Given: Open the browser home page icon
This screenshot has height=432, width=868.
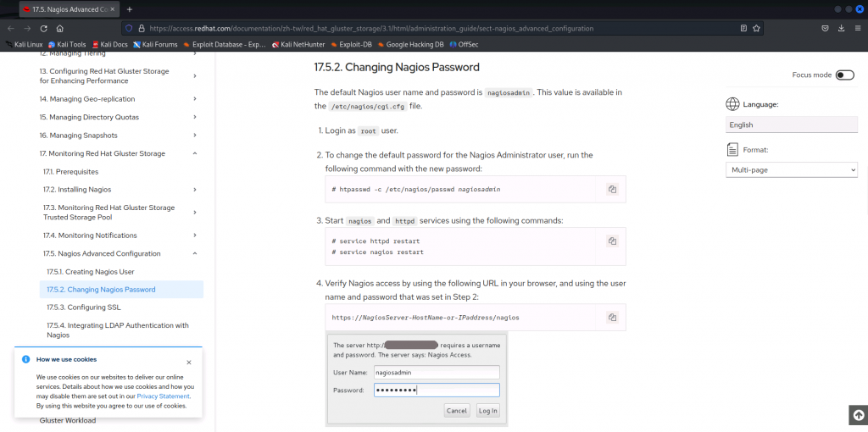Looking at the screenshot, I should pos(60,28).
